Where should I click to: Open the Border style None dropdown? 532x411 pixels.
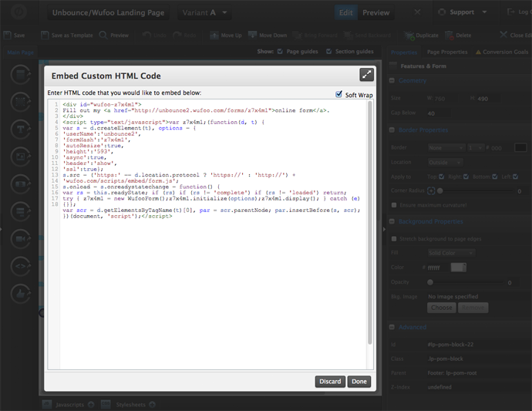coord(446,147)
